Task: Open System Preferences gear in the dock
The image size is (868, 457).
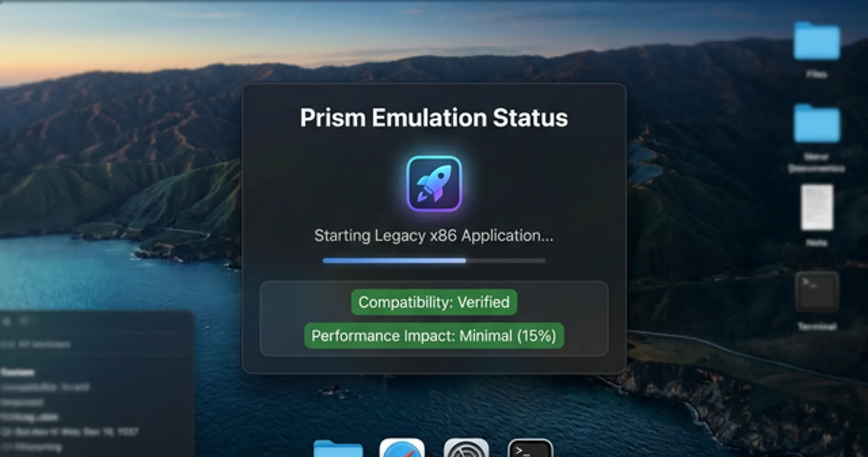Action: 466,448
